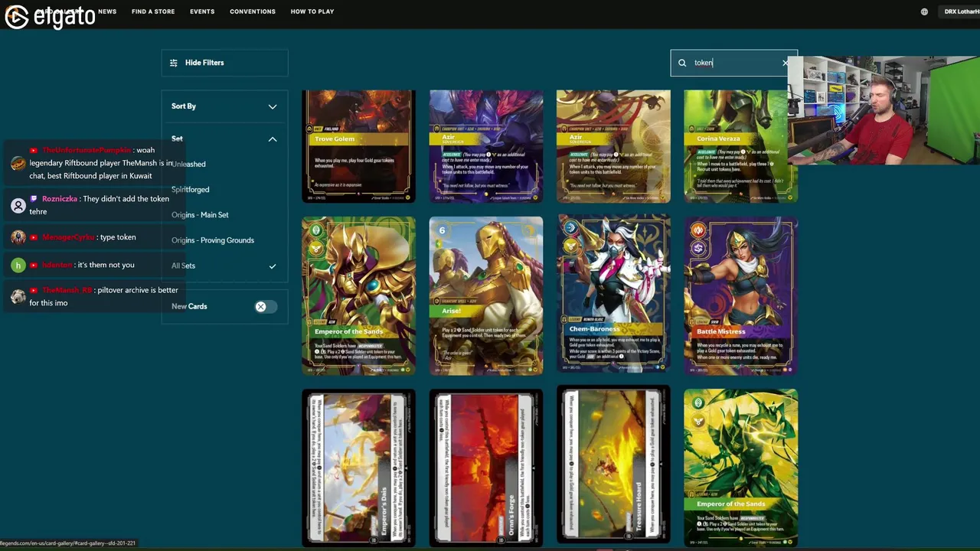
Task: Open the golden Emperor of the Sands card
Action: point(358,295)
